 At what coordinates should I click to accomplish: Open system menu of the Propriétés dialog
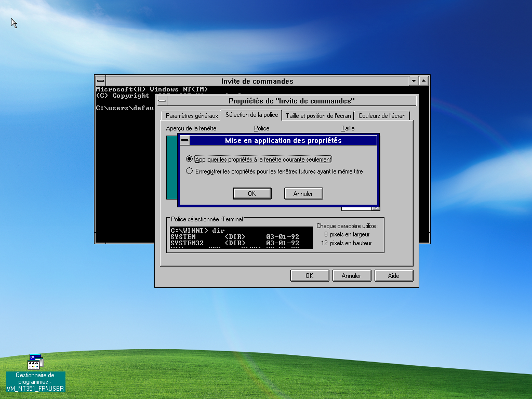click(x=162, y=101)
